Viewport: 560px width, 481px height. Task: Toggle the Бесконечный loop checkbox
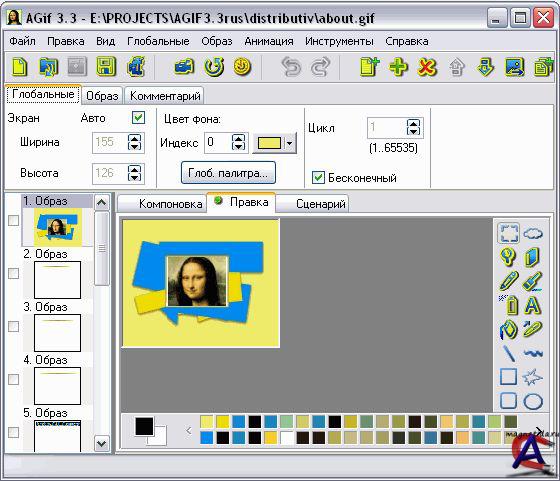[318, 177]
